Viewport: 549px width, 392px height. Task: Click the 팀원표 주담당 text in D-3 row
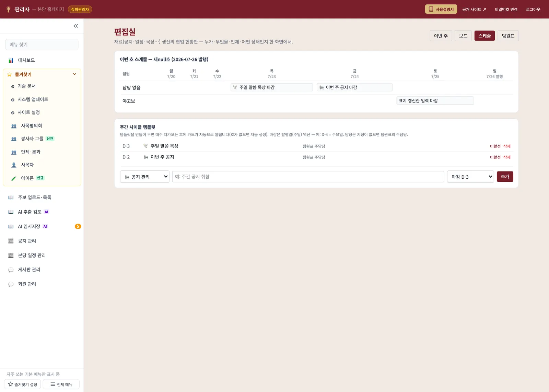pos(314,146)
